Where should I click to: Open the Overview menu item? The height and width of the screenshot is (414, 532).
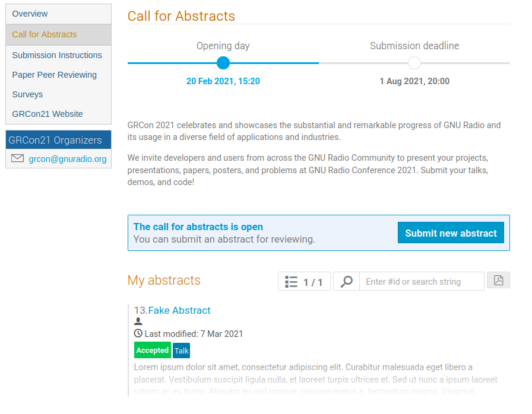click(30, 14)
